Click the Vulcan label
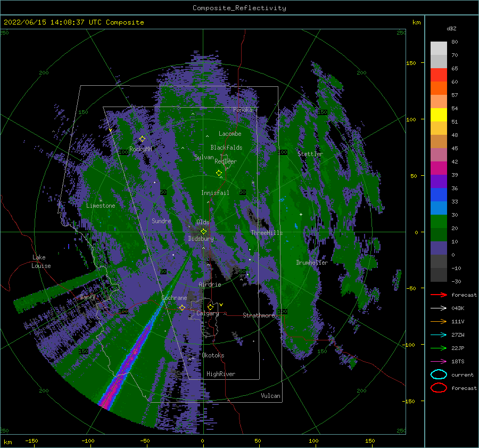 [270, 396]
